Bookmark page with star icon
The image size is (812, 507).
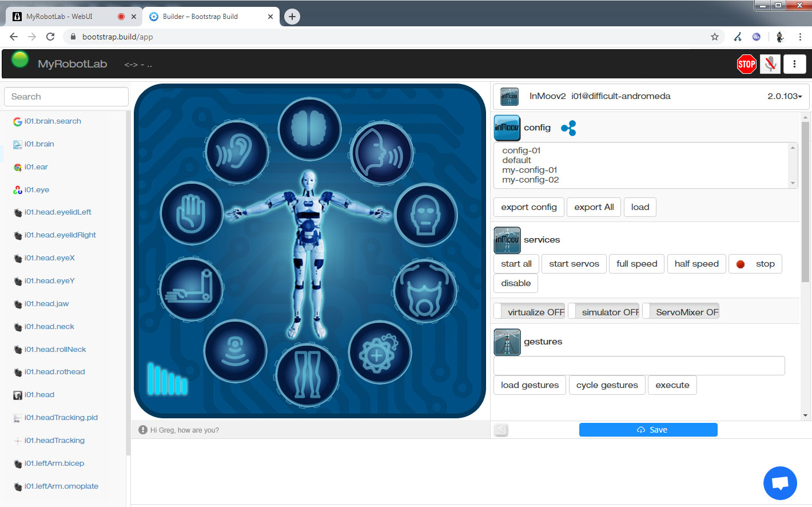(x=715, y=37)
